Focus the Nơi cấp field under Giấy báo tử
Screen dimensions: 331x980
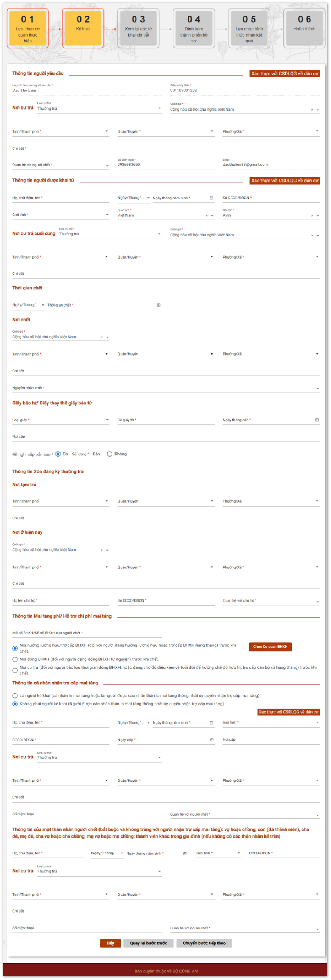(166, 437)
